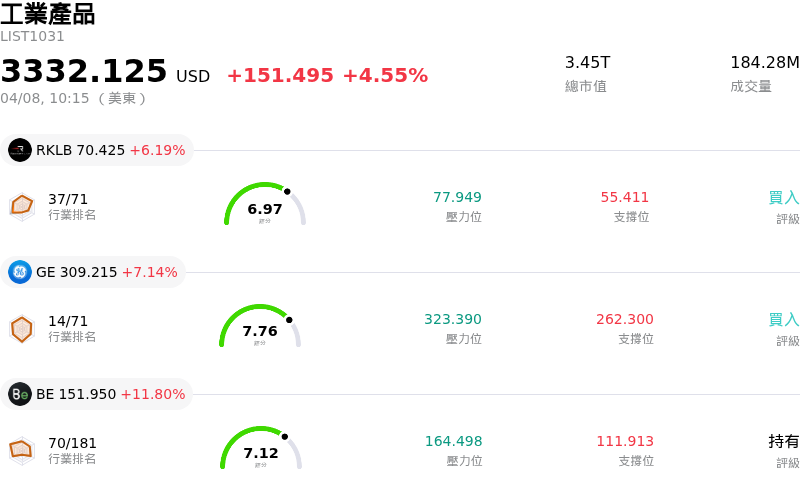
Task: Select GE 買入 rating label
Action: point(784,319)
